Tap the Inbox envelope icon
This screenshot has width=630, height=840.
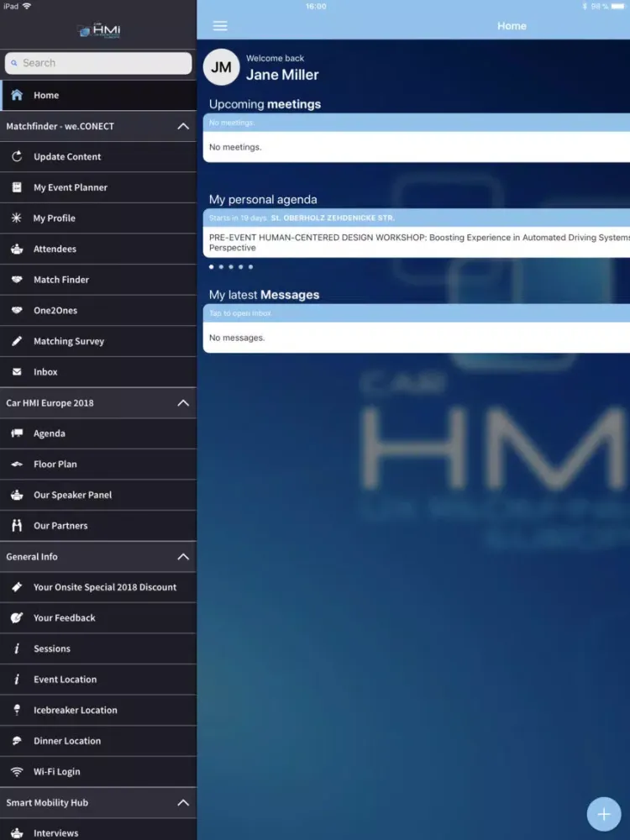(x=17, y=371)
